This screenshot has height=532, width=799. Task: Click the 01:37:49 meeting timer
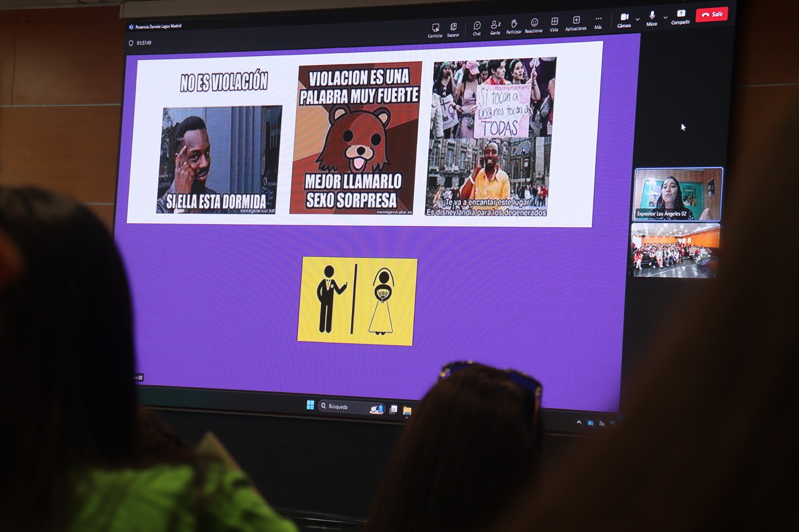pyautogui.click(x=144, y=43)
